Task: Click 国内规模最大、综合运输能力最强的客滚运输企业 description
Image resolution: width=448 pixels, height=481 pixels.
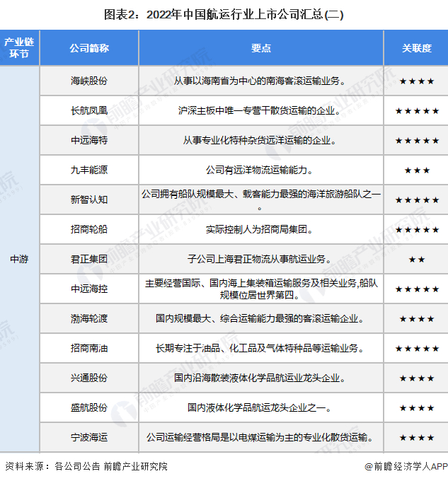Action: click(260, 319)
